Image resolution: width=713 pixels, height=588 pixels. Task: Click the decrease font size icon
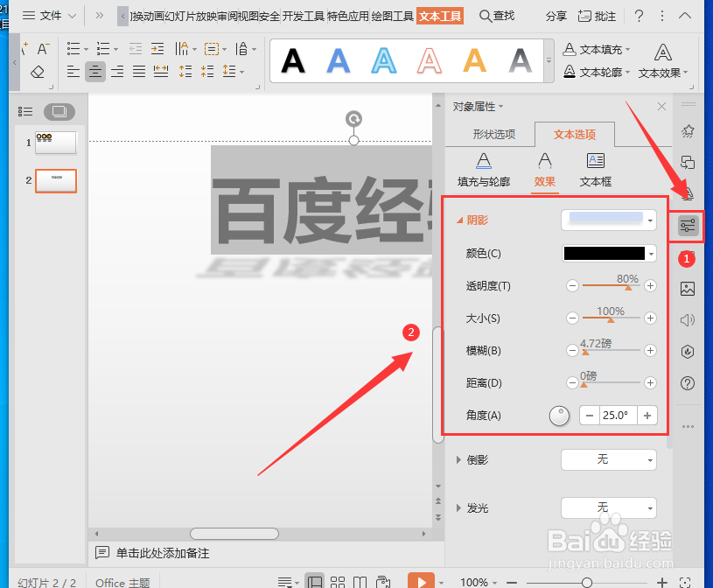43,48
